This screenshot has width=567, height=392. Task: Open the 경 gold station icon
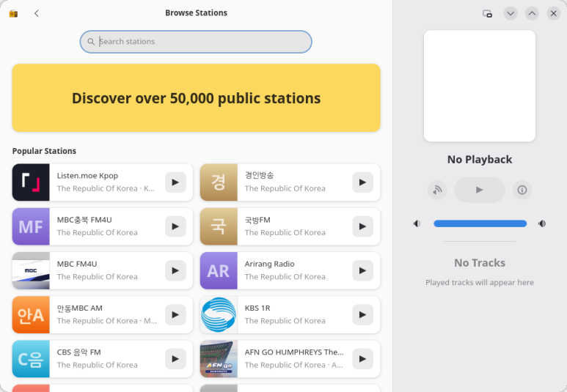click(x=219, y=182)
